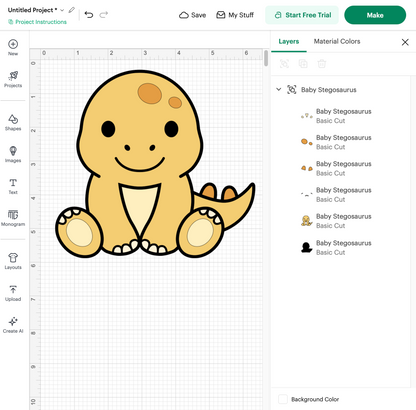Click the trash icon in Layers toolbar
416x410 pixels.
(x=322, y=64)
